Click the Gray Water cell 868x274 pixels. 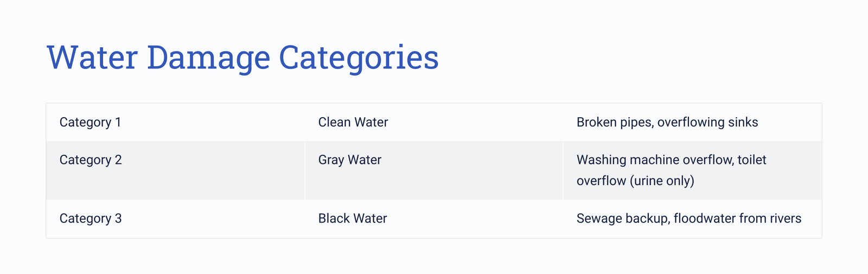click(434, 170)
